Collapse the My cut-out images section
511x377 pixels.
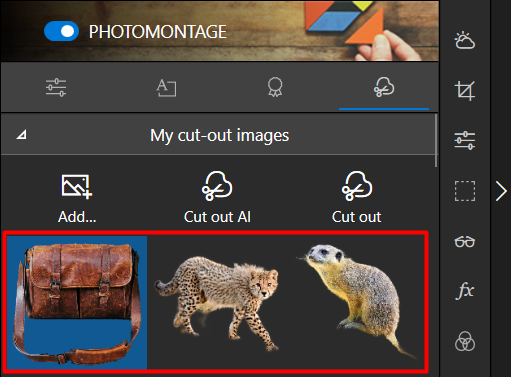tap(22, 135)
